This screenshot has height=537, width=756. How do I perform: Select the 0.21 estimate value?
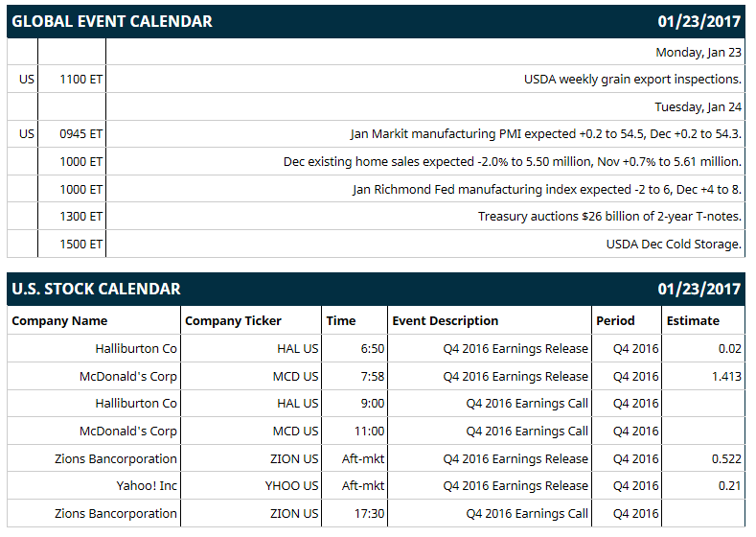tap(729, 486)
